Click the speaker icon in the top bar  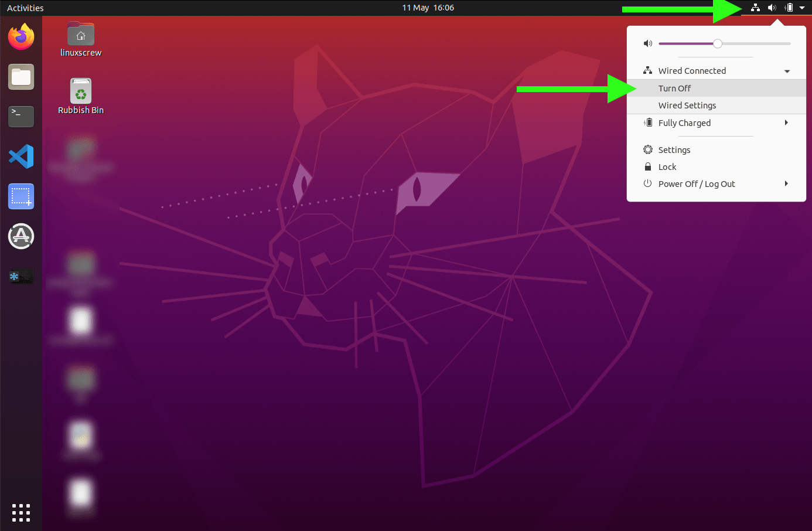click(772, 8)
